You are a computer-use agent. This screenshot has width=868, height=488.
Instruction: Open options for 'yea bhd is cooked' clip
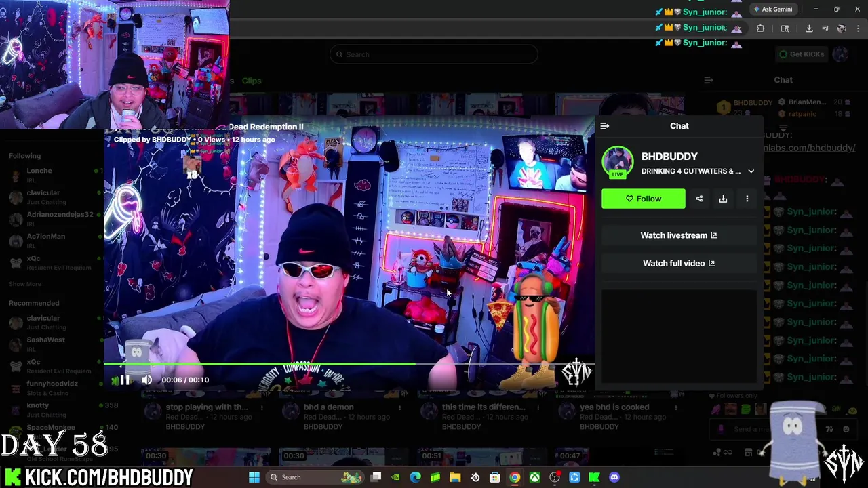pyautogui.click(x=676, y=407)
